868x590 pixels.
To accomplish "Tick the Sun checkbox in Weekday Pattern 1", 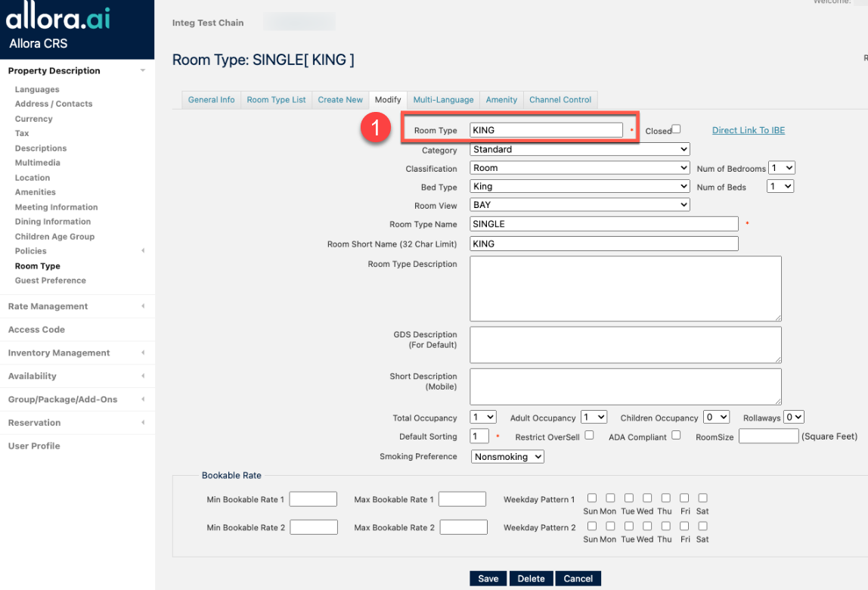I will [592, 498].
